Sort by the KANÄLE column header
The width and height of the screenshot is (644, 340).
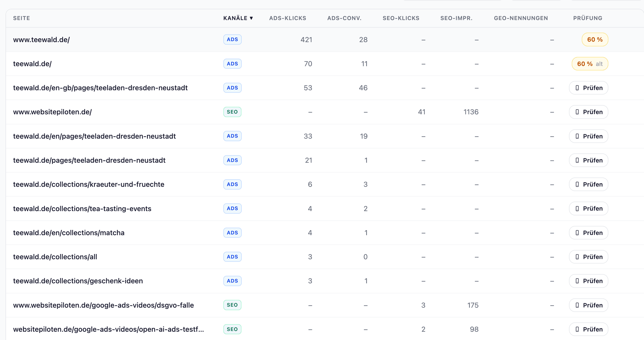click(238, 18)
